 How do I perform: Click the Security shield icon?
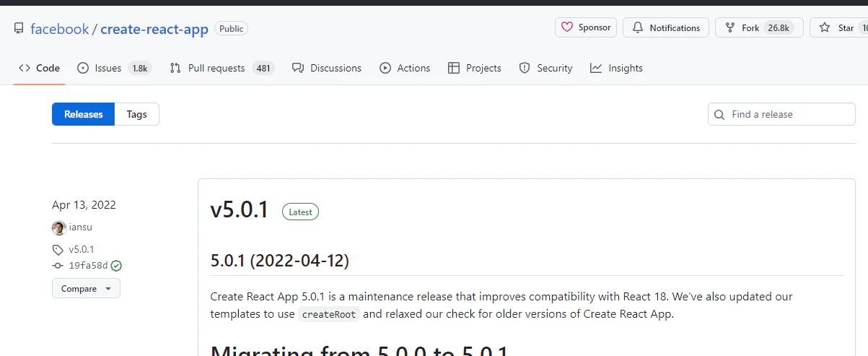(525, 68)
